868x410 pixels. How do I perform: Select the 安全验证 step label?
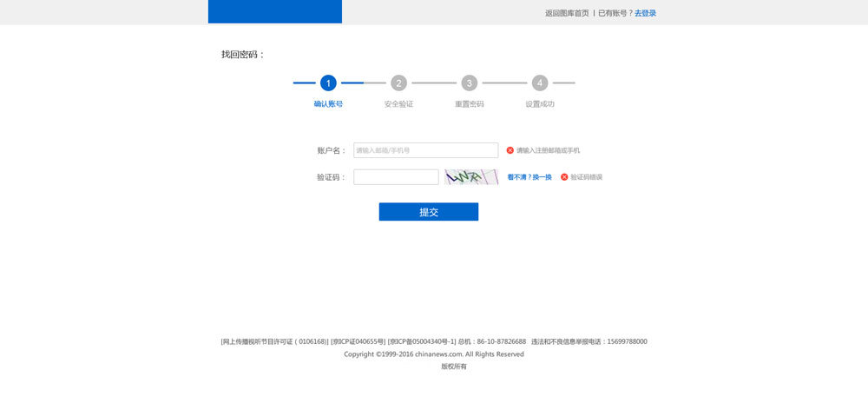coord(398,104)
